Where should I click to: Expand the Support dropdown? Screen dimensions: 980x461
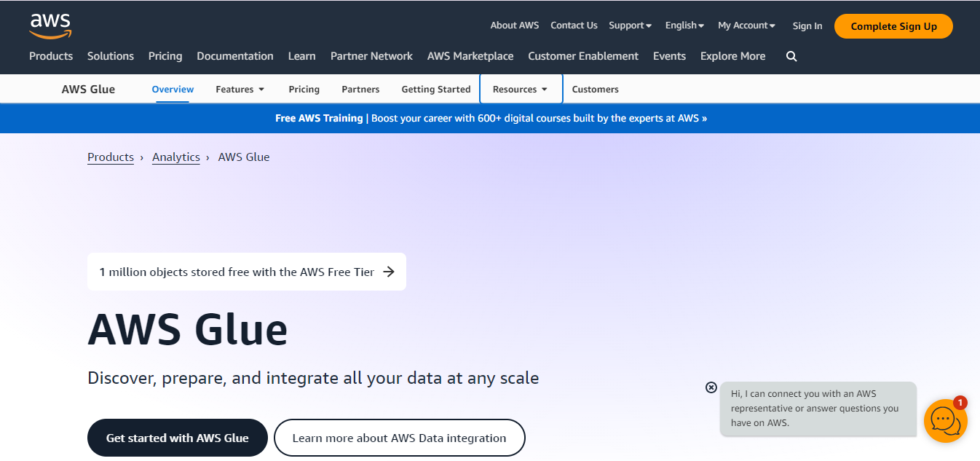631,25
